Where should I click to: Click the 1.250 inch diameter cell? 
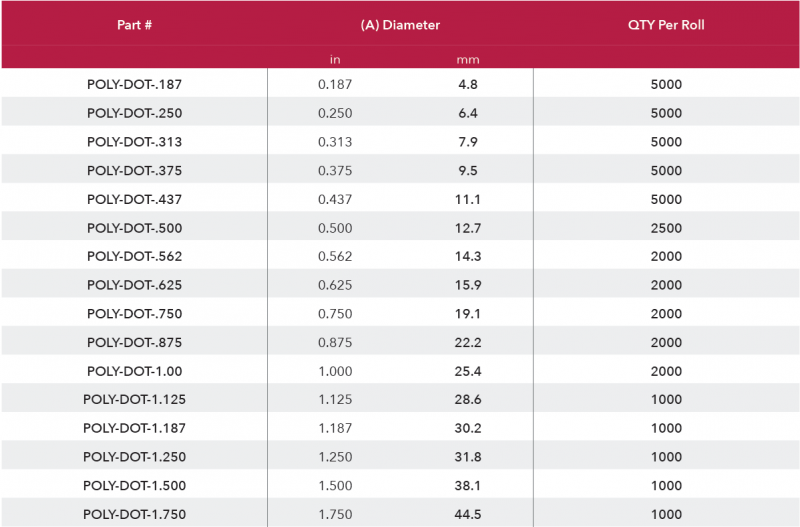[335, 457]
